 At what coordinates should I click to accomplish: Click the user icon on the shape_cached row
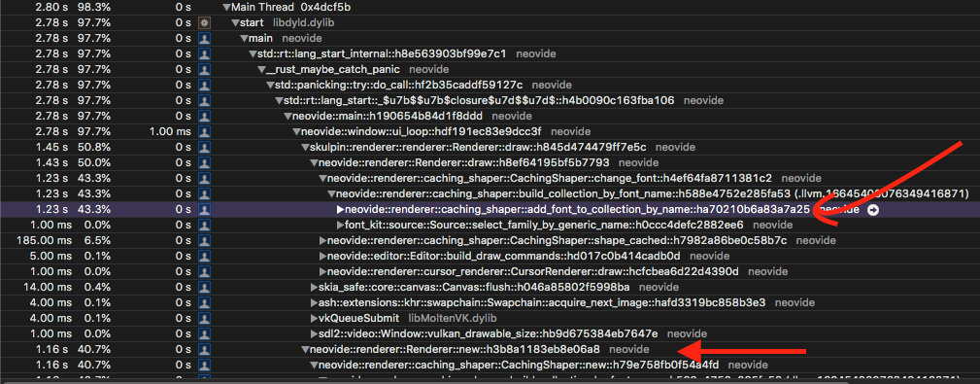[204, 241]
